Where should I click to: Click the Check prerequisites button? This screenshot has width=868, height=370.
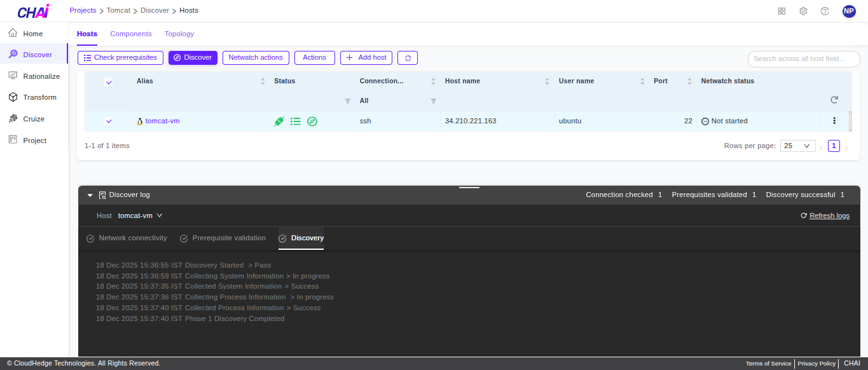tap(121, 58)
